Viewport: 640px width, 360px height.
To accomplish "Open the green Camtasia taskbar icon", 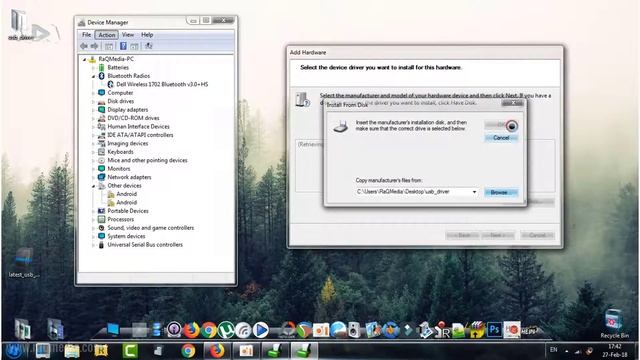I will [x=130, y=351].
